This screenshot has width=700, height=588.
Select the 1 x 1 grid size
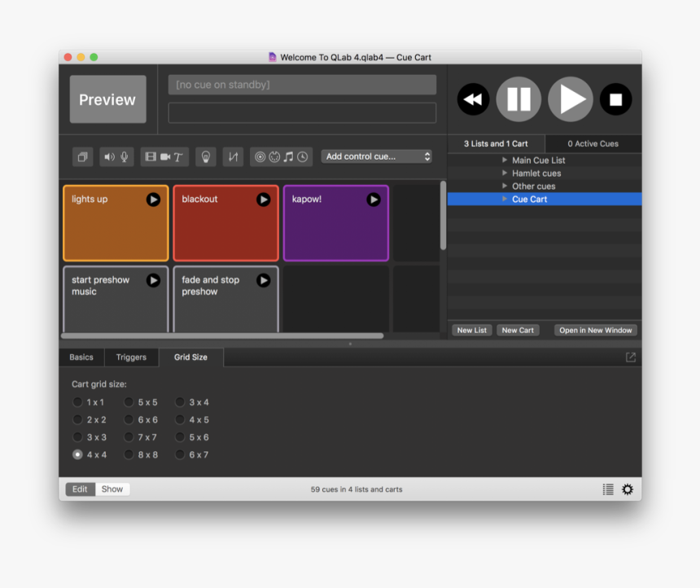pos(77,402)
